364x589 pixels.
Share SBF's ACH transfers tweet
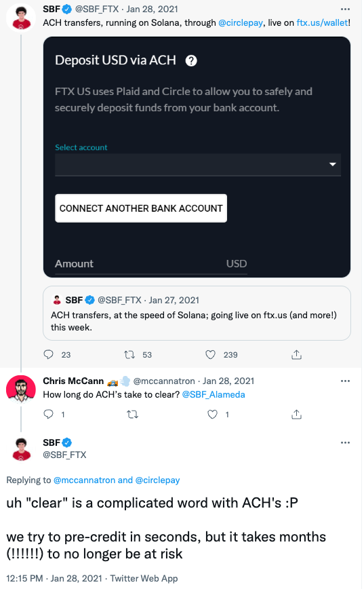coord(296,355)
